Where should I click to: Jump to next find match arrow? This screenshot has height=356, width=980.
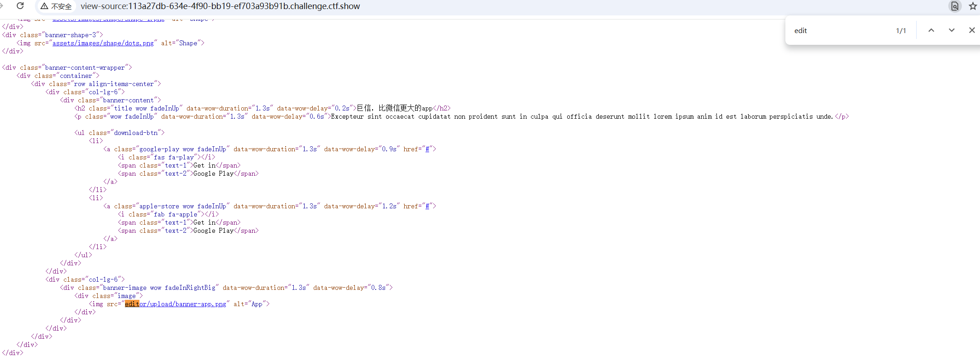coord(951,30)
